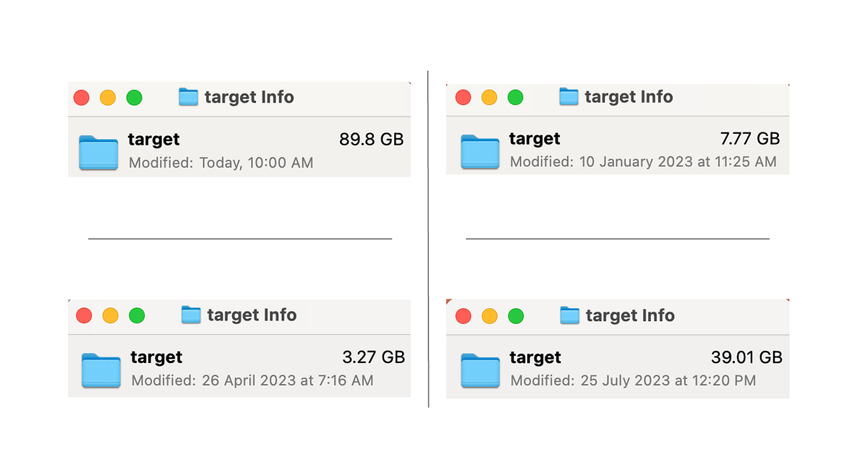Click the yellow minimize button on the 39.01 GB window

click(489, 315)
